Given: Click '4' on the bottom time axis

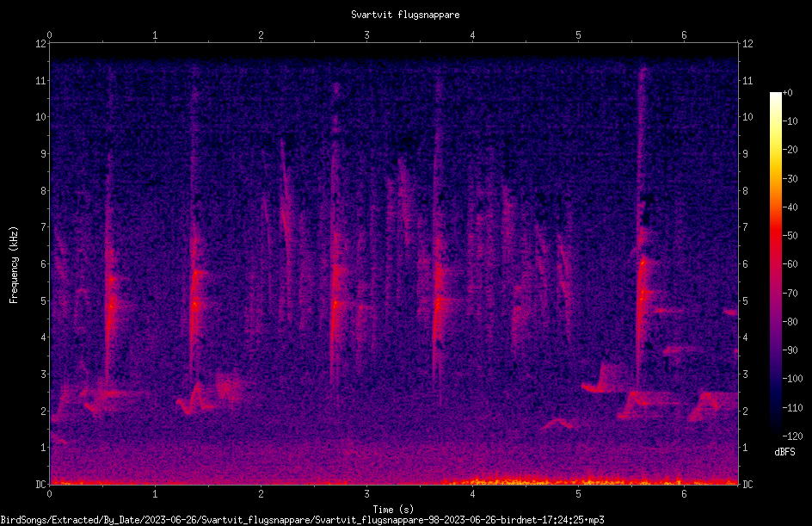Looking at the screenshot, I should [472, 494].
